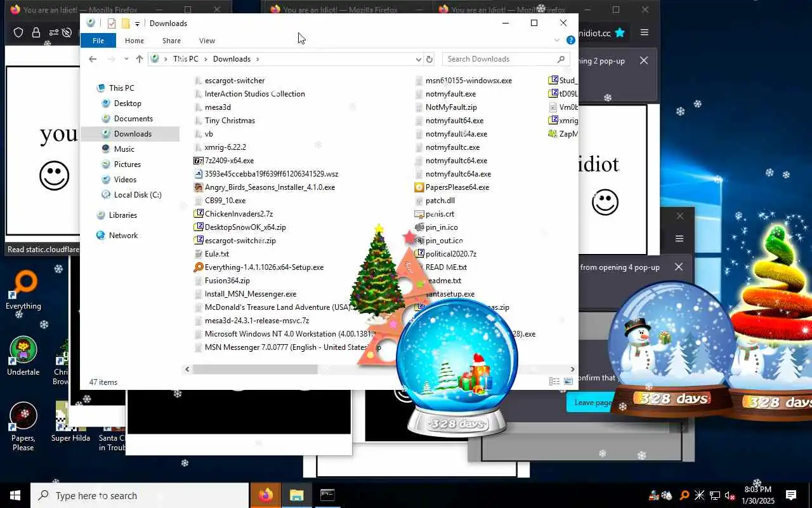Select the file Eula.txt
Screen dimensions: 812x508
click(x=216, y=254)
